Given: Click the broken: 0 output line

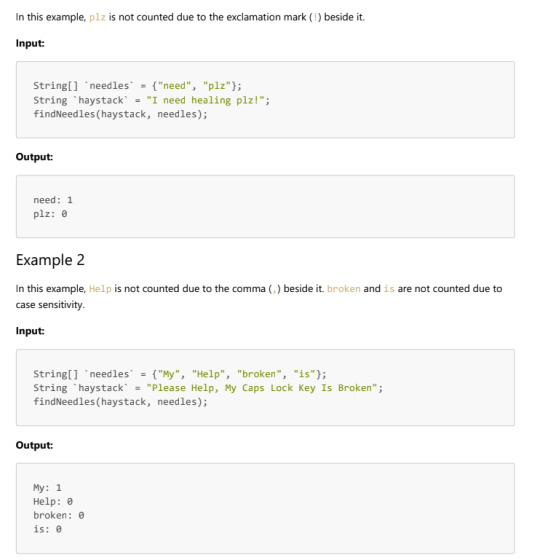Looking at the screenshot, I should tap(59, 515).
